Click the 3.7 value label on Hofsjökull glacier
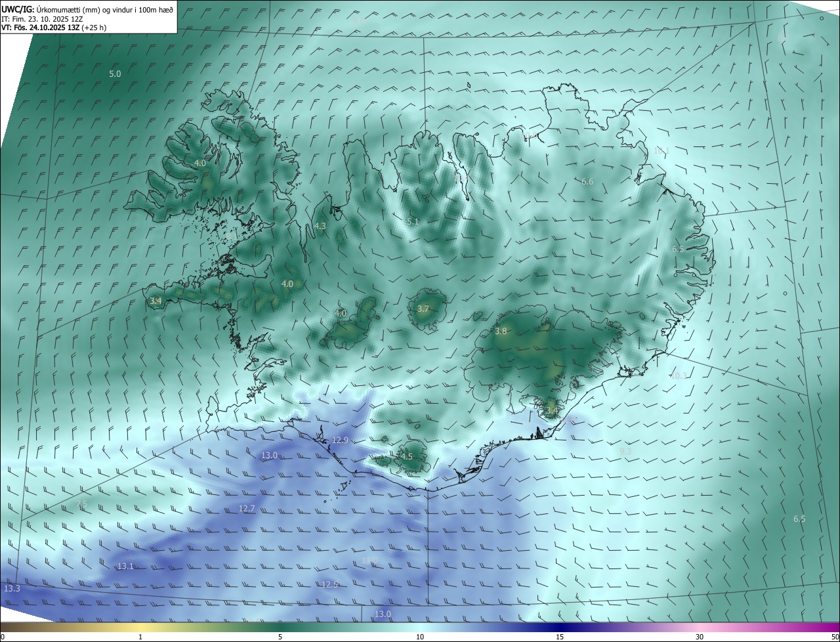Viewport: 840px width, 642px height. [423, 309]
